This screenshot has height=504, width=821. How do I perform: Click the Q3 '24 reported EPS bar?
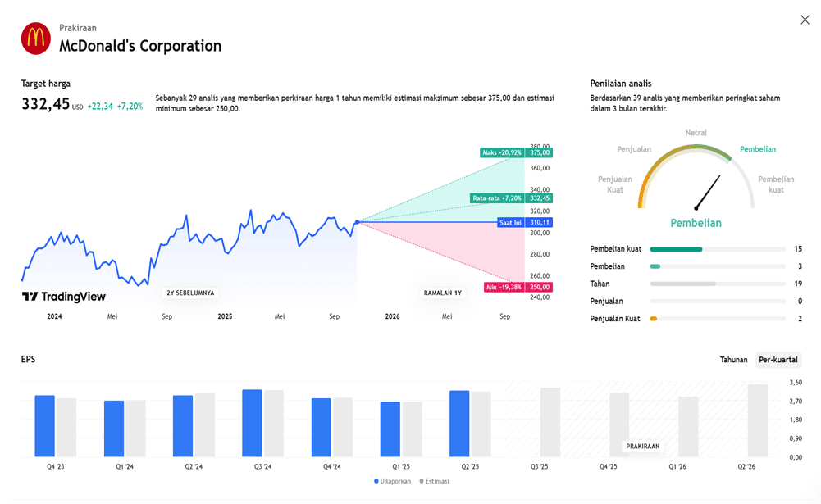(x=252, y=423)
